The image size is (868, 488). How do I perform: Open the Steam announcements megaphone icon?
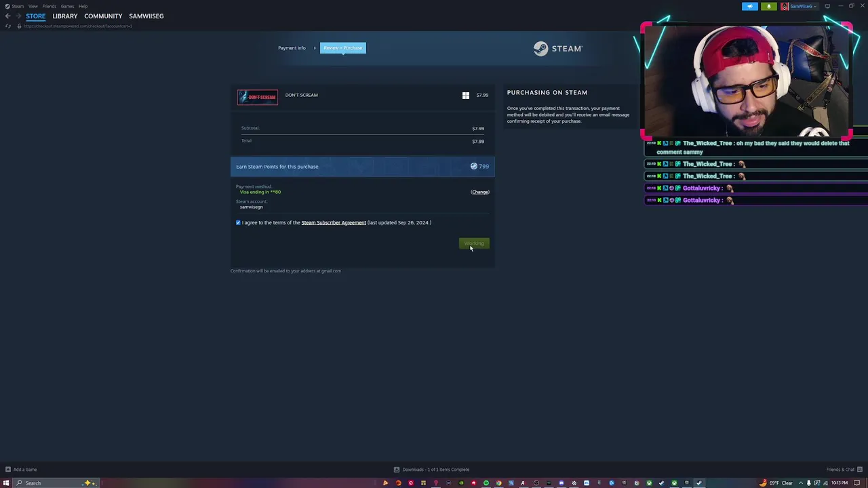[x=749, y=6]
